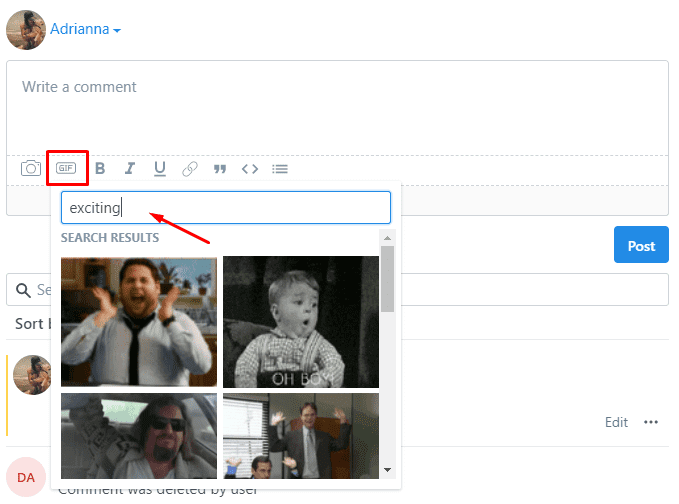Insert a blockquote with quote icon
This screenshot has width=679, height=504.
pos(220,169)
